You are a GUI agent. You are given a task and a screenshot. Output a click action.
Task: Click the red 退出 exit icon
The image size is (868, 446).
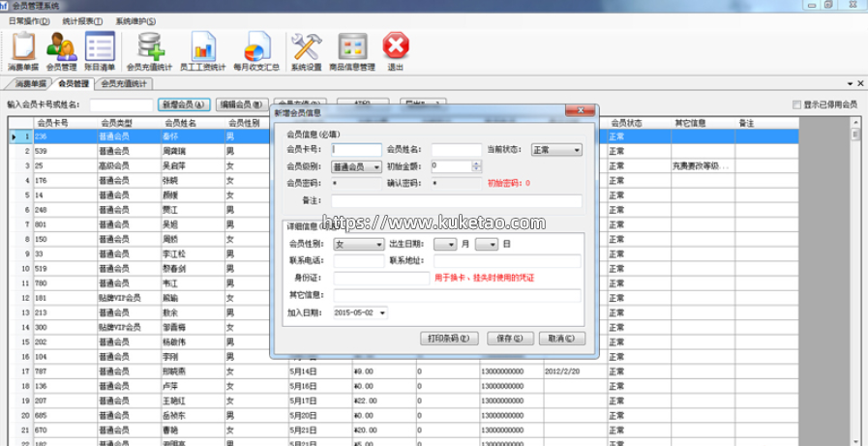click(395, 51)
